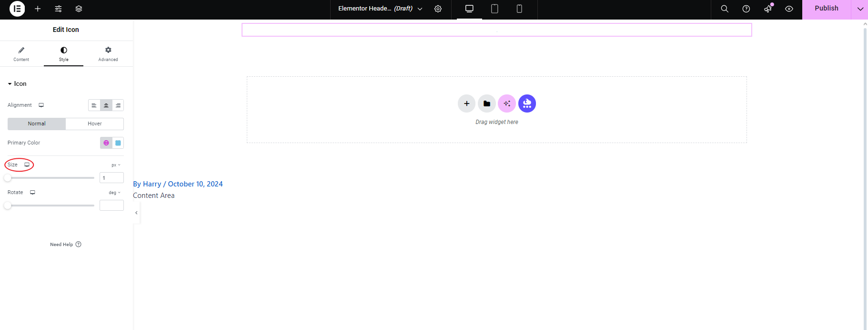Viewport: 868px width, 330px height.
Task: Open the Add Element plus panel
Action: pyautogui.click(x=38, y=9)
